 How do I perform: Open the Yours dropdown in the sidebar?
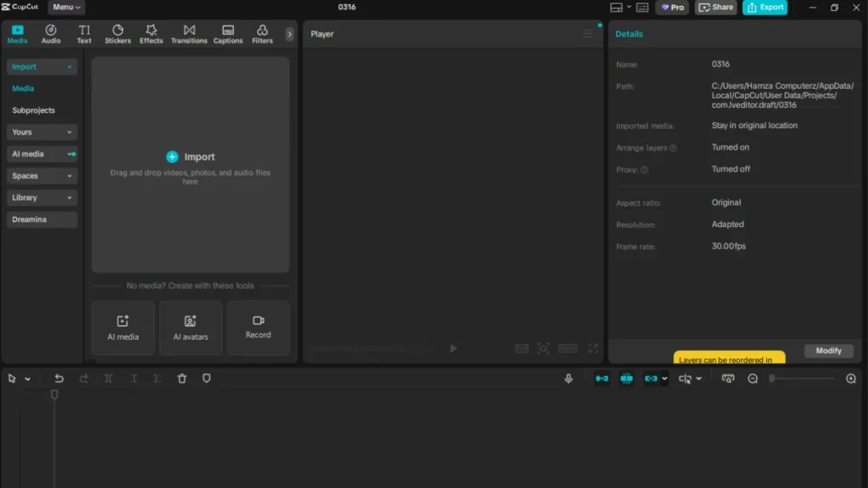point(42,132)
